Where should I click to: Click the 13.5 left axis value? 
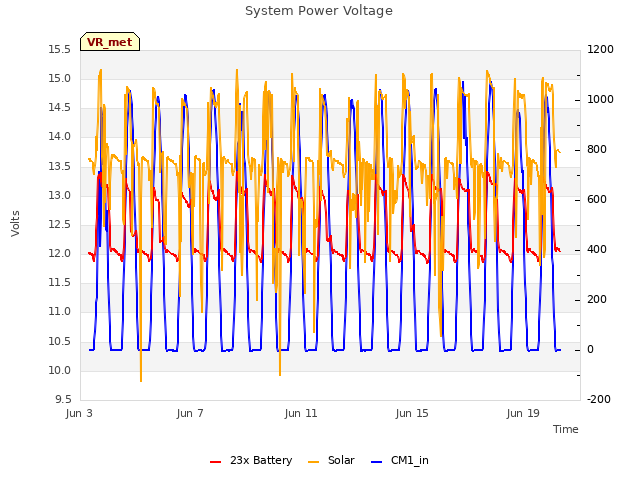pyautogui.click(x=60, y=166)
